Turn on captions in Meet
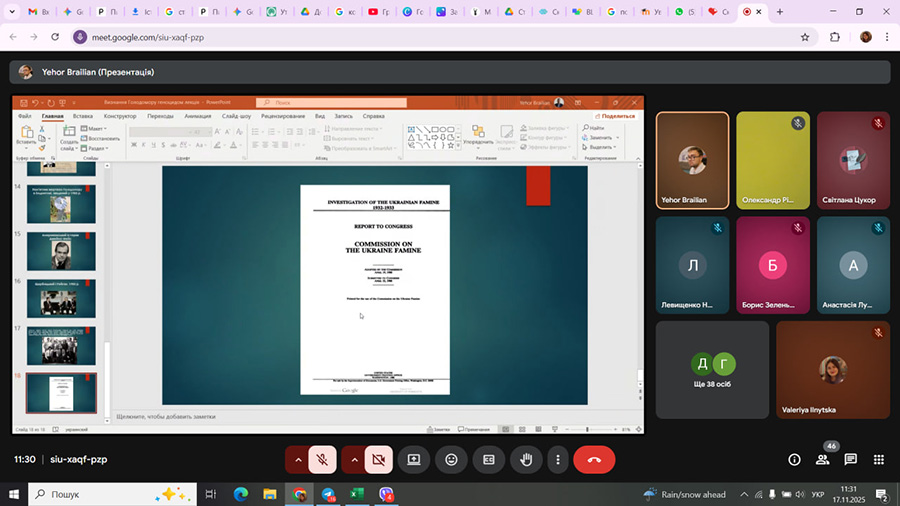 coord(489,460)
